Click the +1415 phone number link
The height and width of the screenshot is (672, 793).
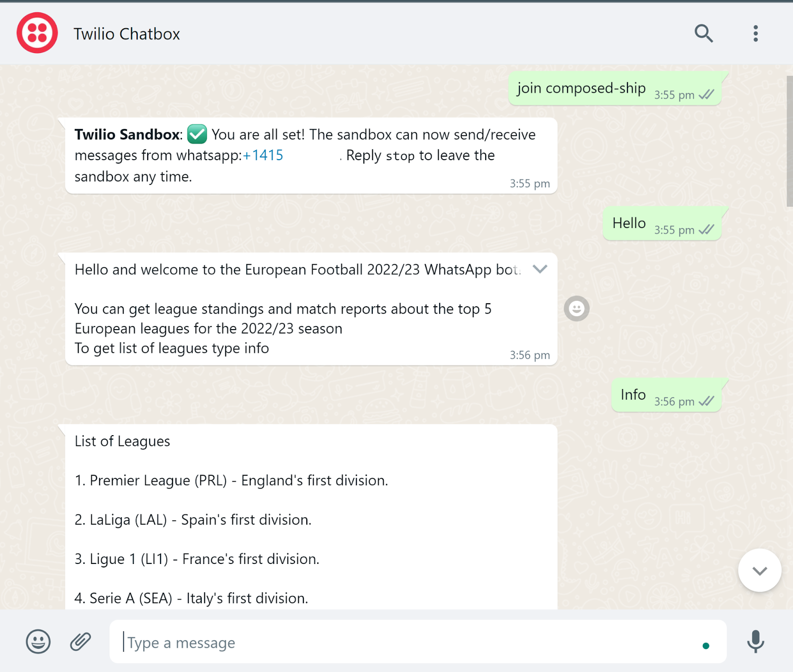point(263,155)
